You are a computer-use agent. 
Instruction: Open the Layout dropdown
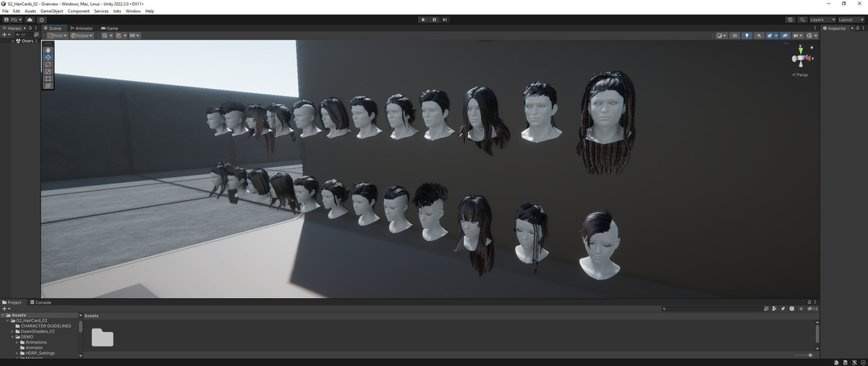(x=851, y=20)
